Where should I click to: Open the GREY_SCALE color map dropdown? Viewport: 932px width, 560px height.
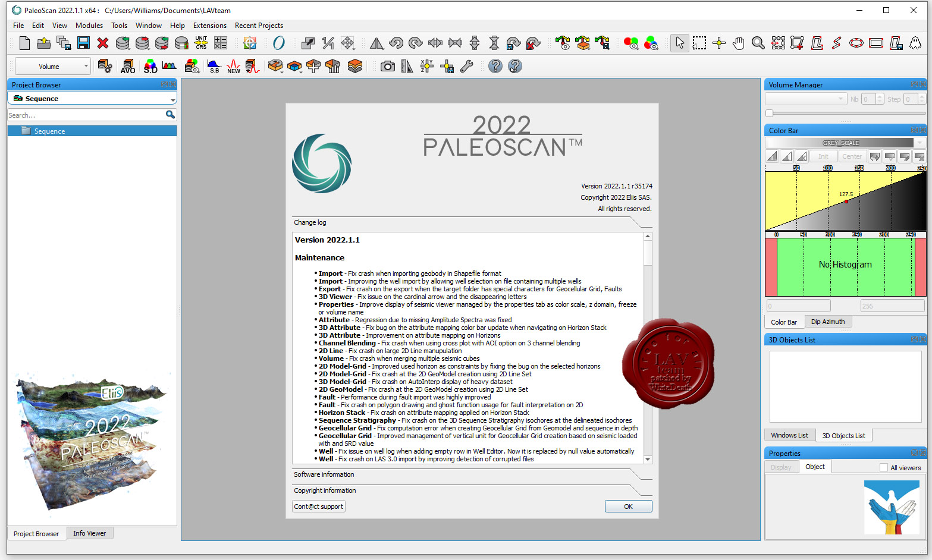click(x=845, y=143)
